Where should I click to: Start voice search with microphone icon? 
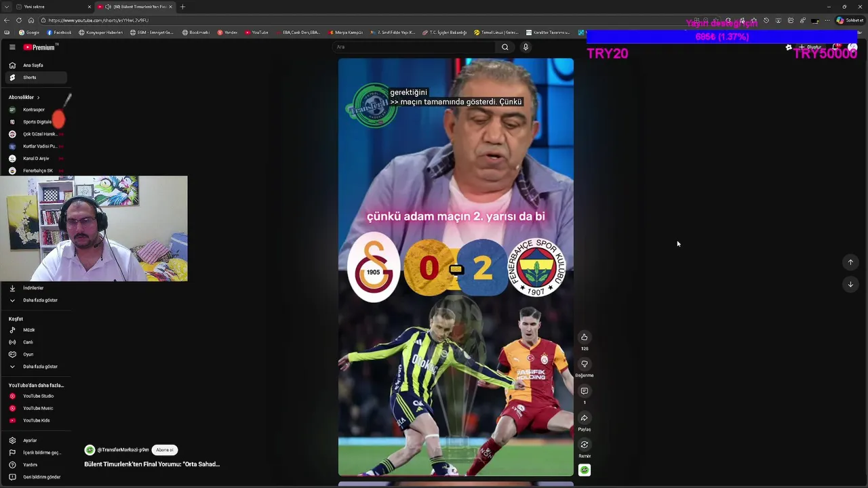coord(526,47)
